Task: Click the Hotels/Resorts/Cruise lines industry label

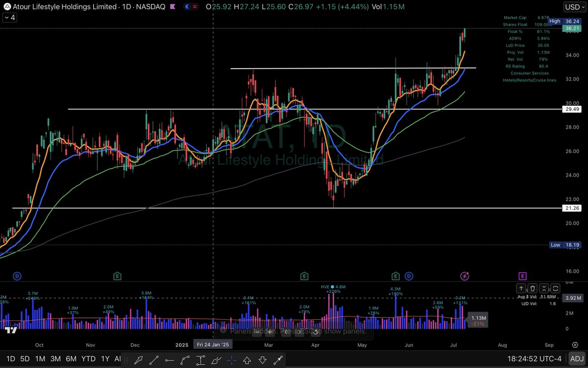Action: tap(530, 79)
